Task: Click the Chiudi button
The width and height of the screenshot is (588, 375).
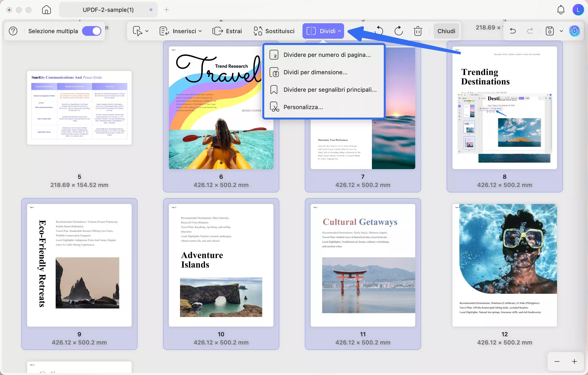Action: pos(446,31)
